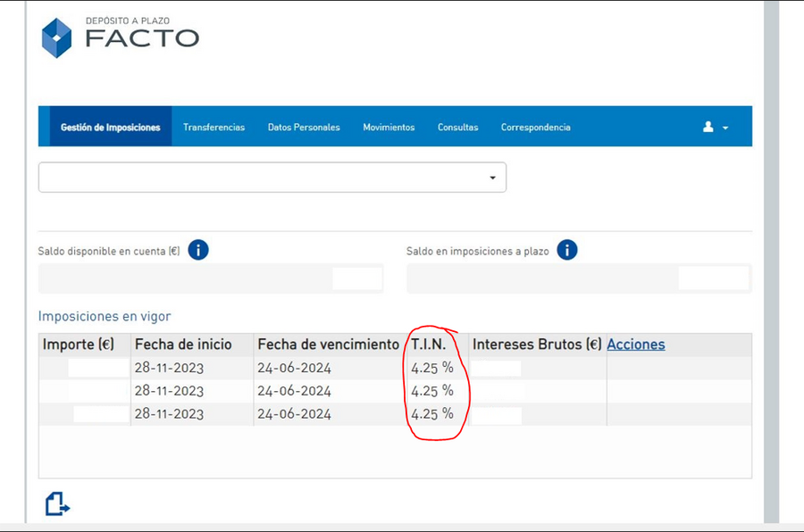Open the Gestión de Imposiciones tab
Image resolution: width=804 pixels, height=532 pixels.
[111, 127]
